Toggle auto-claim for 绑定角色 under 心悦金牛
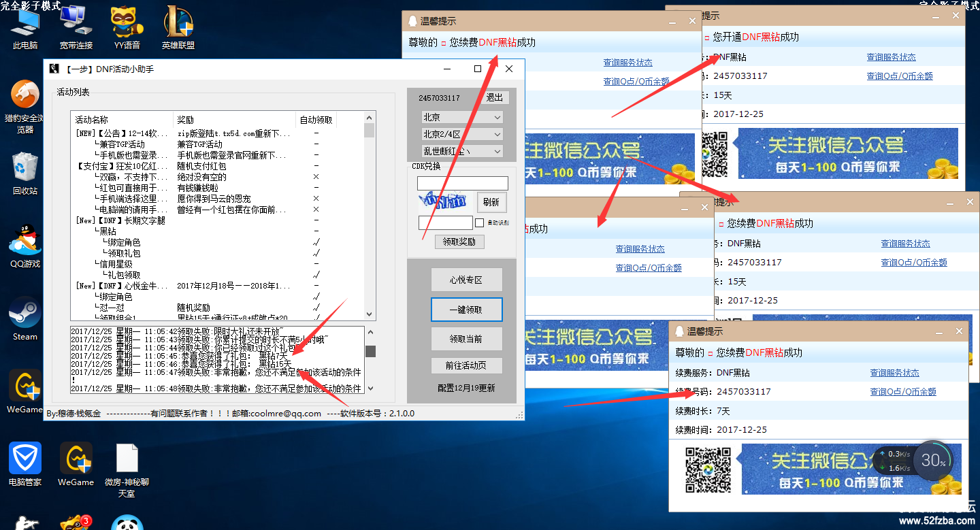Screen dimensions: 980x530 (x=316, y=297)
